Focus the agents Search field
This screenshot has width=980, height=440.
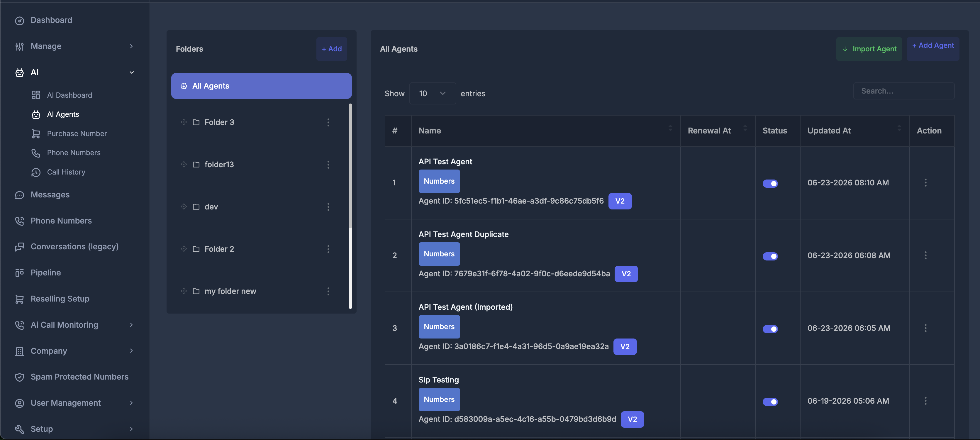point(903,91)
